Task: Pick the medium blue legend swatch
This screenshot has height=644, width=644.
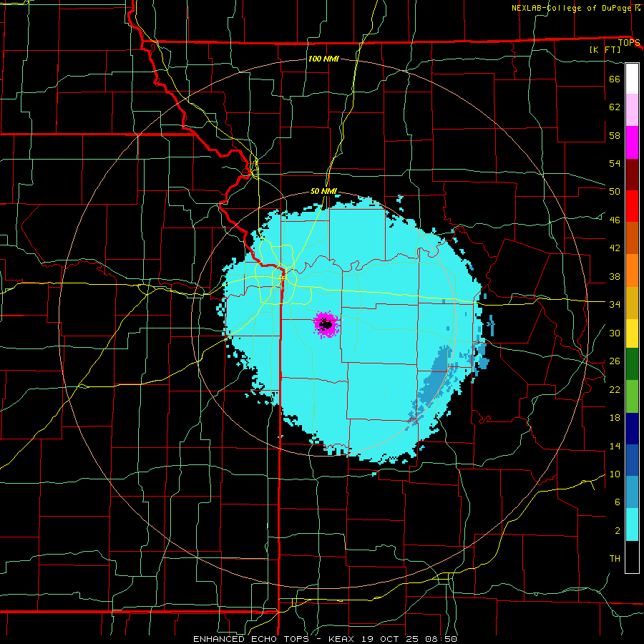Action: [632, 460]
